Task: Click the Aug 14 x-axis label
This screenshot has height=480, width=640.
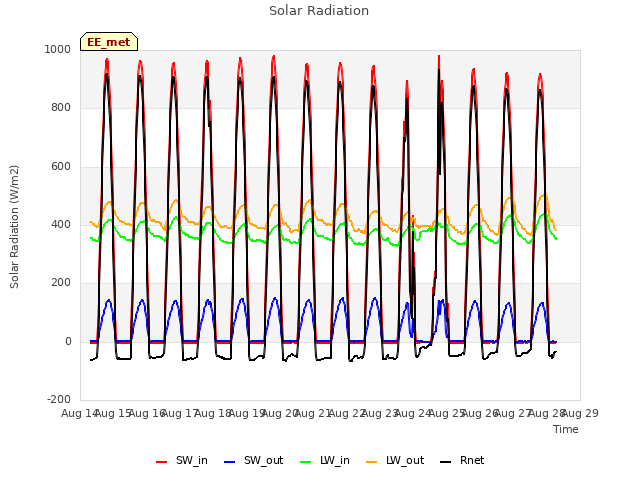Action: pyautogui.click(x=80, y=413)
